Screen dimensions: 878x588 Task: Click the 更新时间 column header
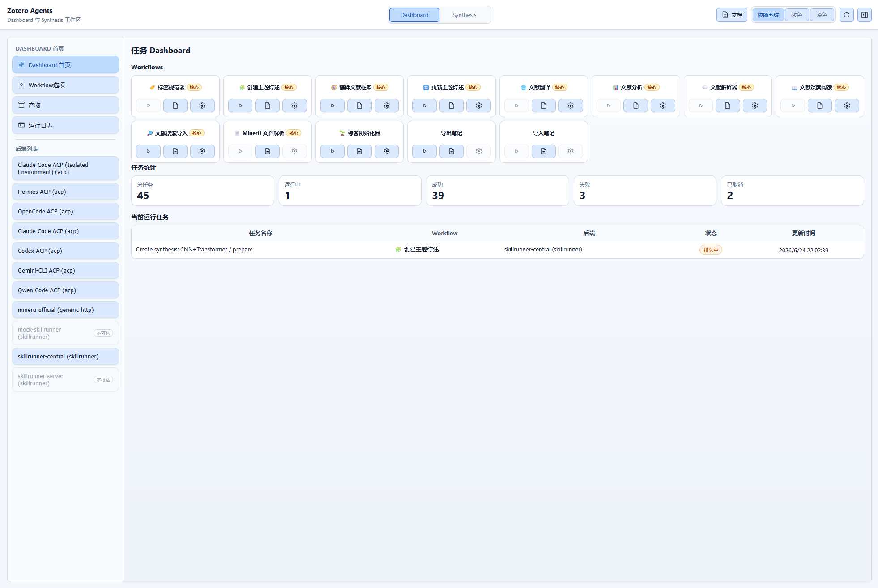click(803, 233)
